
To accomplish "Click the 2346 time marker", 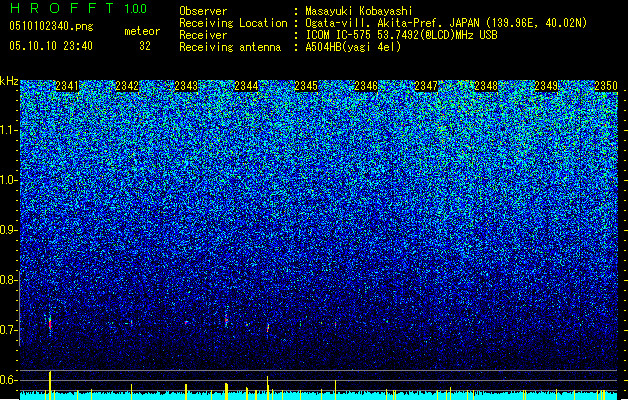I will point(366,86).
